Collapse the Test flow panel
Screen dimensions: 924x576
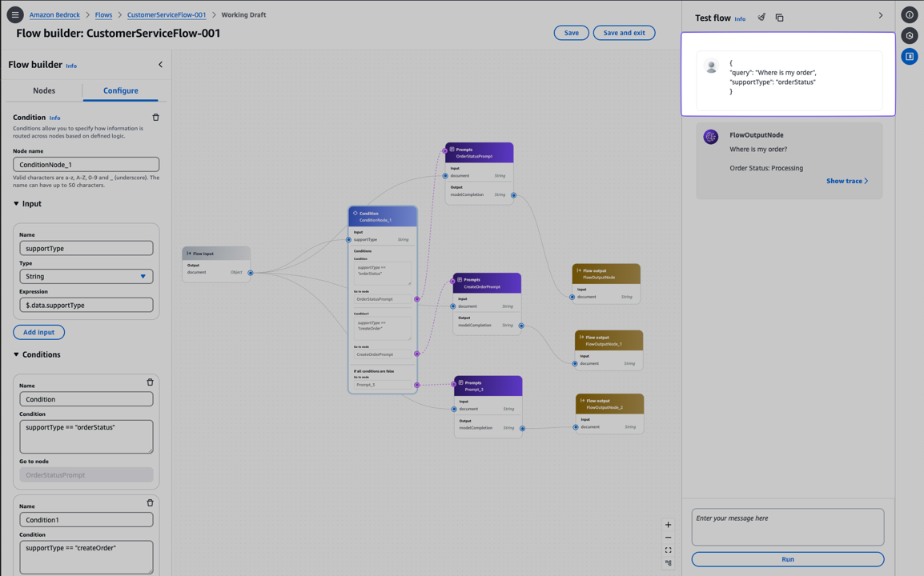click(x=881, y=15)
